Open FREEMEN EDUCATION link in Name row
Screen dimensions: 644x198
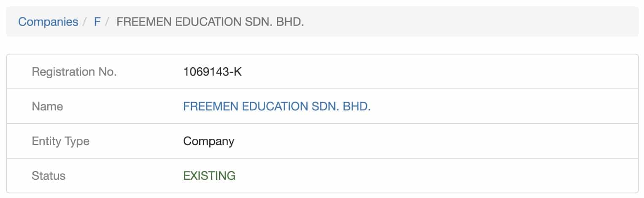pos(277,107)
